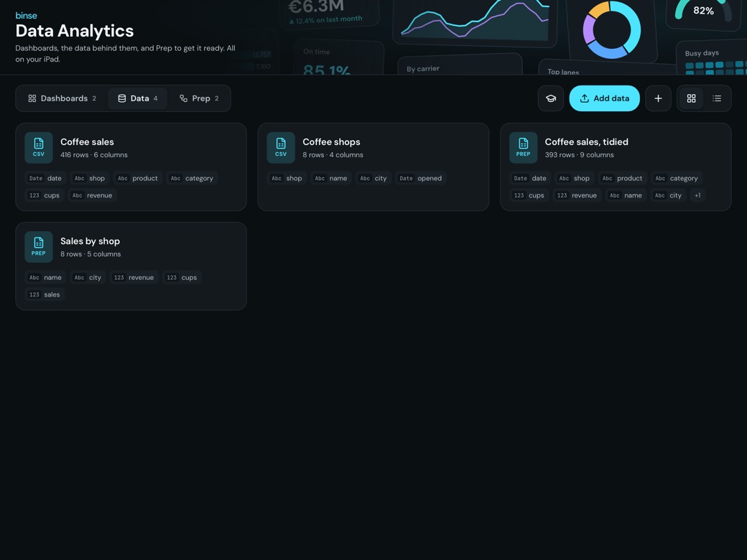This screenshot has height=560, width=747.
Task: Click the Coffee sales CSV file icon
Action: (39, 148)
